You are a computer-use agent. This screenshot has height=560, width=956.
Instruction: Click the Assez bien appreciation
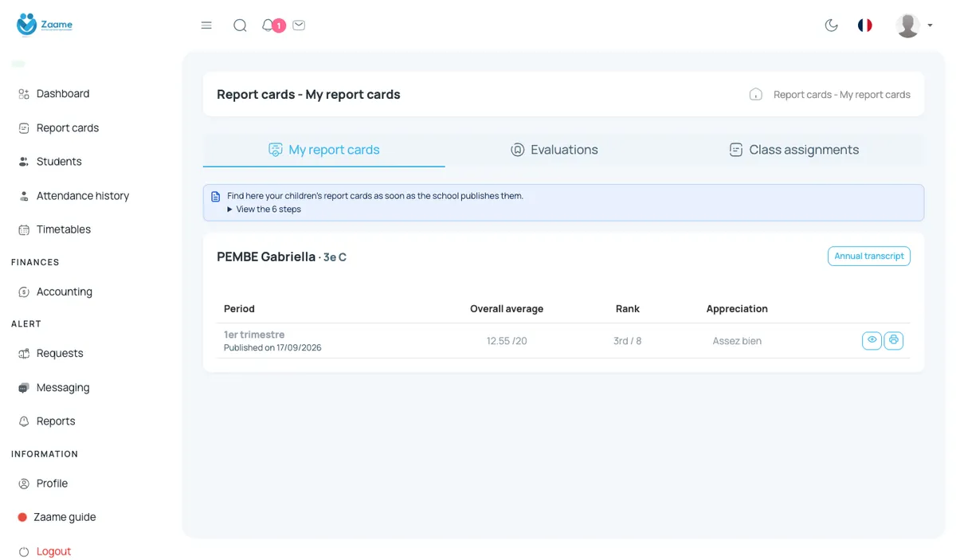pyautogui.click(x=737, y=341)
